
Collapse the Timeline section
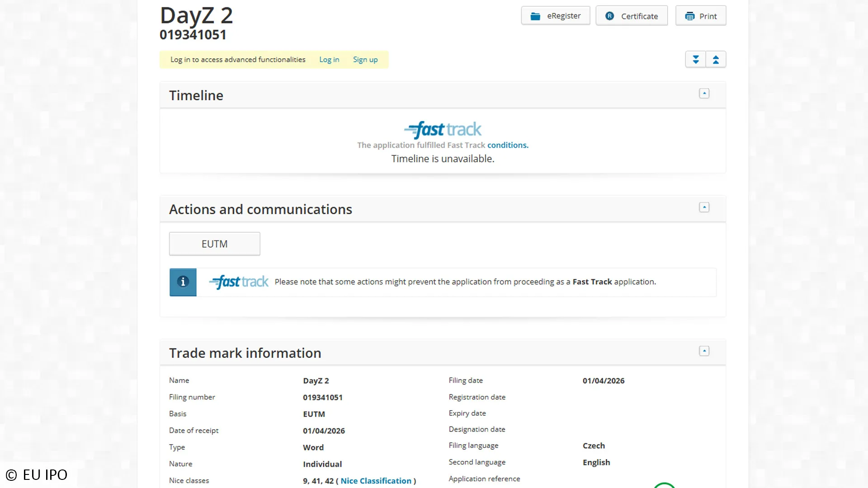coord(704,94)
